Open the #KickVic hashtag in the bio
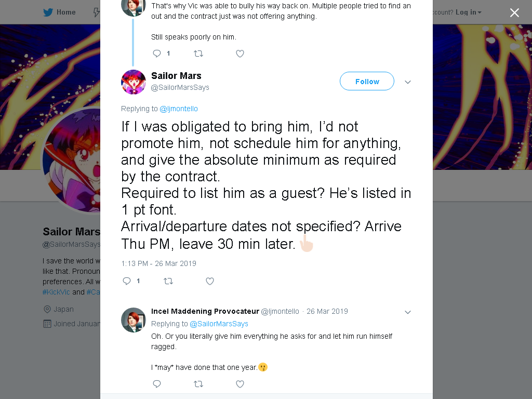532x399 pixels. (56, 292)
